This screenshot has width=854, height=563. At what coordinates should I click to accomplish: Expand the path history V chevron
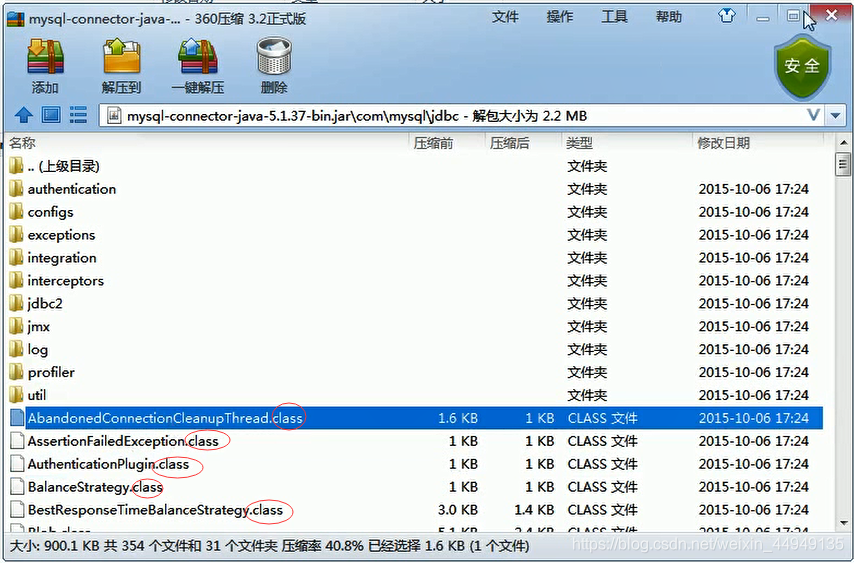coord(813,115)
